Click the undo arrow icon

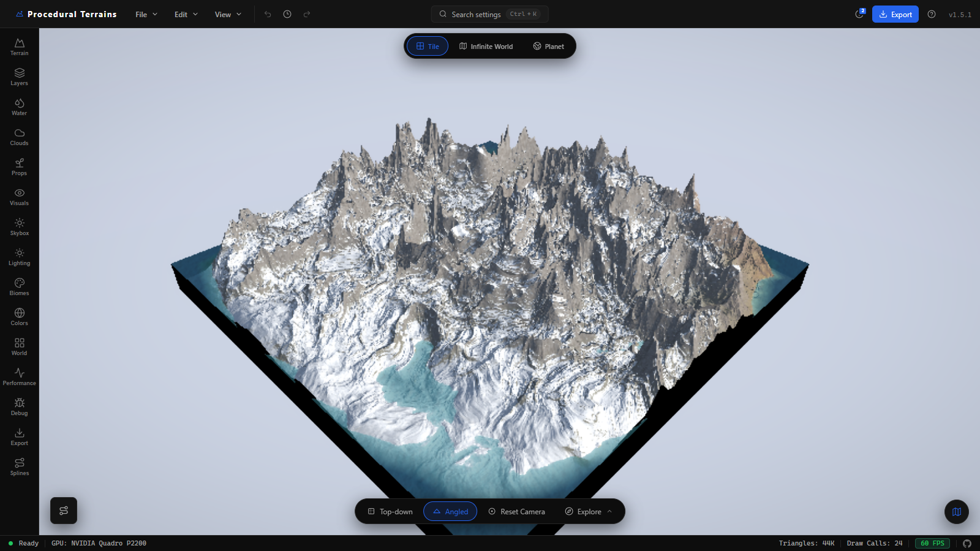tap(268, 14)
